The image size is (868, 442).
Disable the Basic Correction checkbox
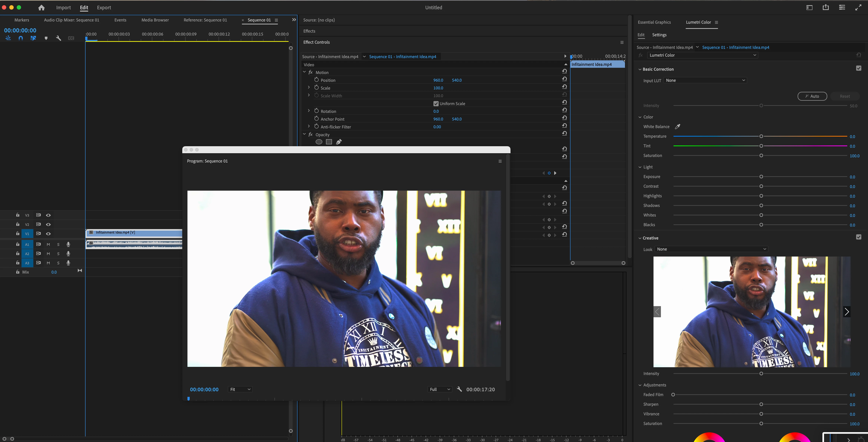tap(859, 68)
